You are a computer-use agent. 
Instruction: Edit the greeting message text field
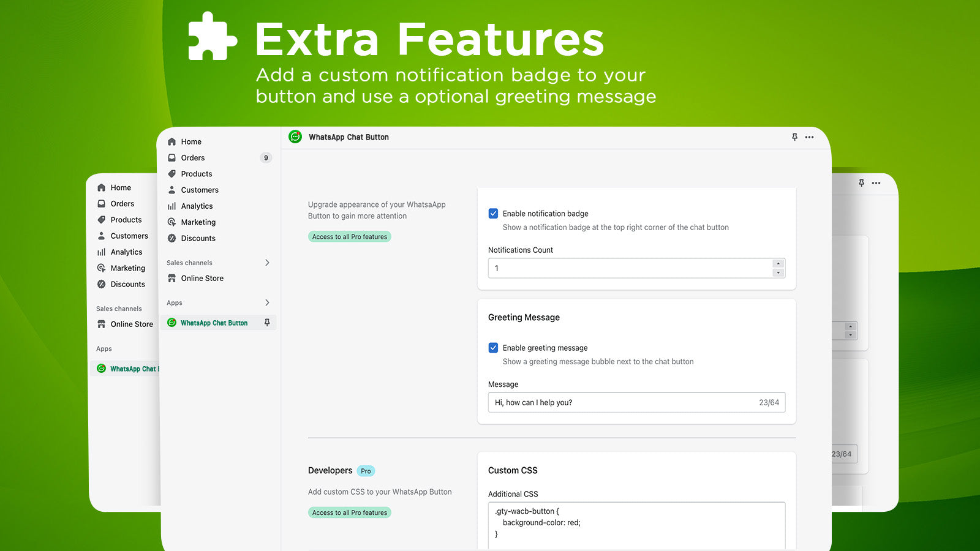click(x=612, y=402)
